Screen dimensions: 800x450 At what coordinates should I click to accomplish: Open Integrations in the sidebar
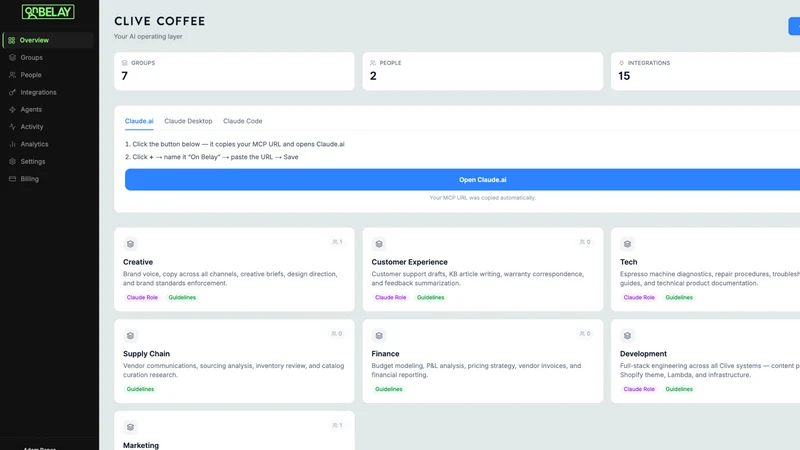48,92
